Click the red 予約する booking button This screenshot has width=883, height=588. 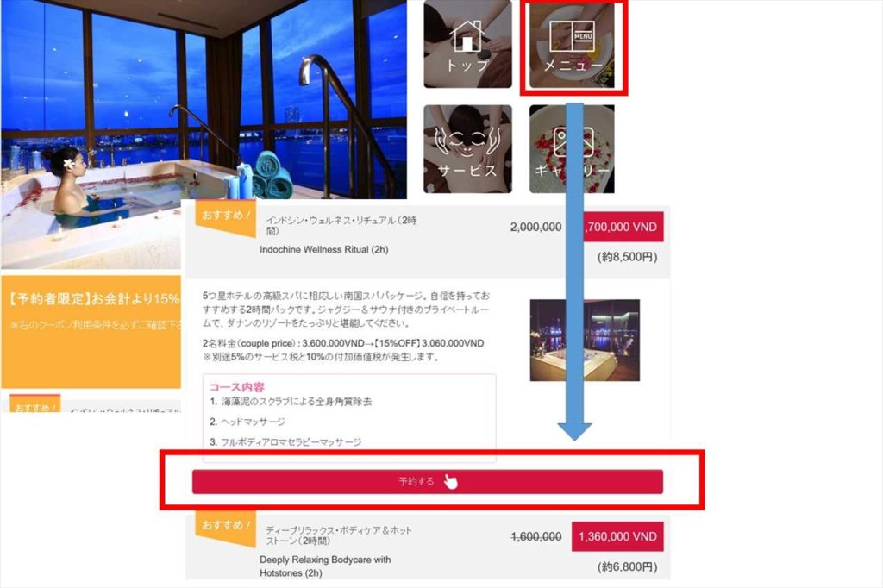(428, 482)
